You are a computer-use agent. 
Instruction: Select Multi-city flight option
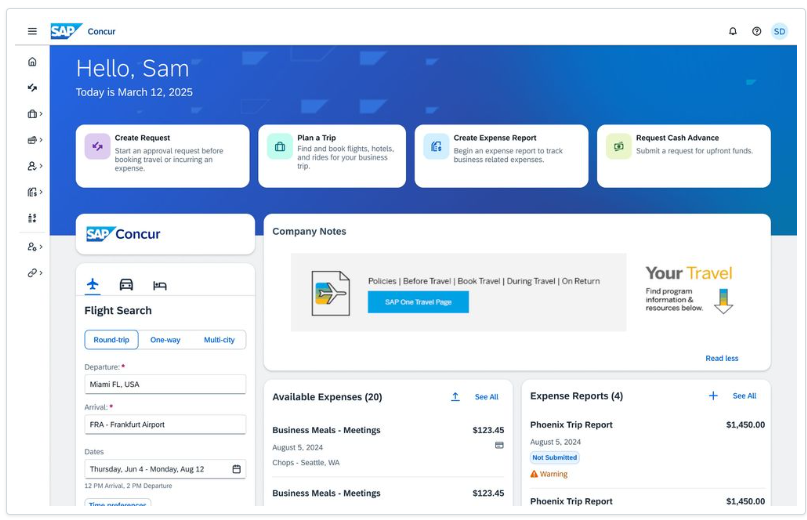[x=219, y=340]
